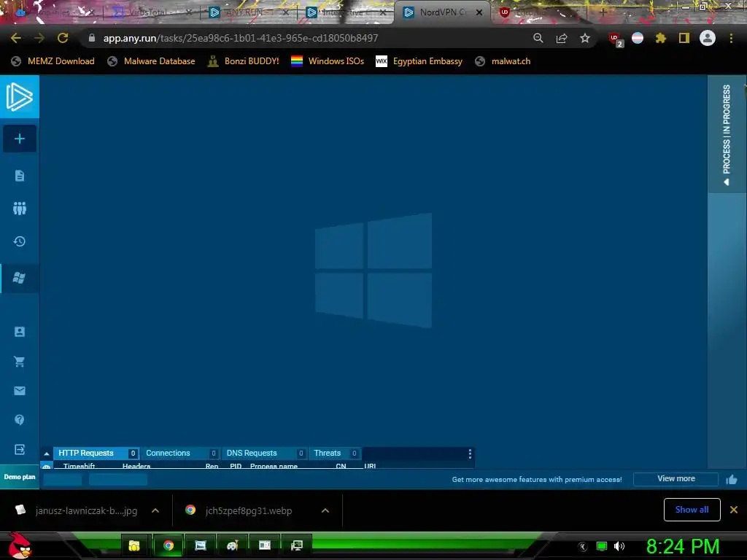This screenshot has height=560, width=747.
Task: Start a new task with the plus button
Action: click(20, 139)
